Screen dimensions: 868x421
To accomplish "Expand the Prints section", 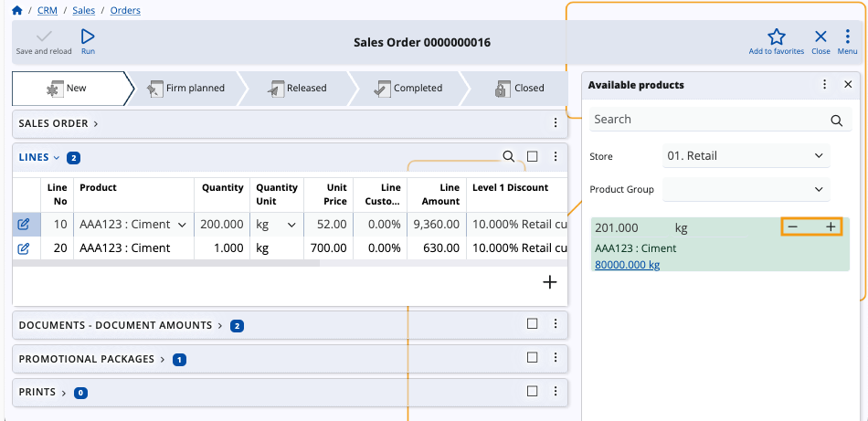I will tap(43, 392).
